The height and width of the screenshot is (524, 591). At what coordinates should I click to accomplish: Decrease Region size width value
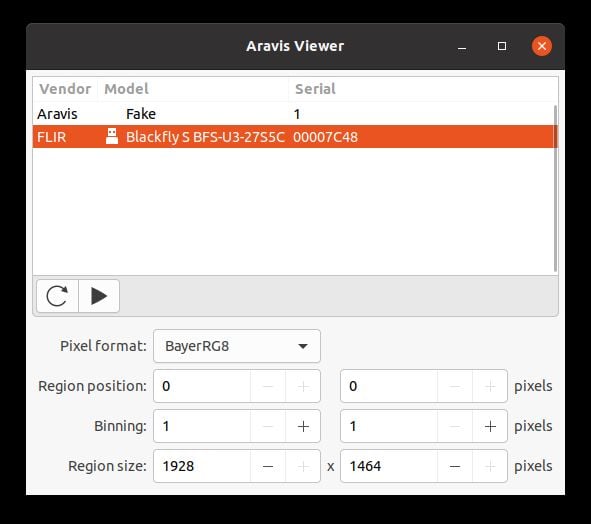tap(268, 466)
